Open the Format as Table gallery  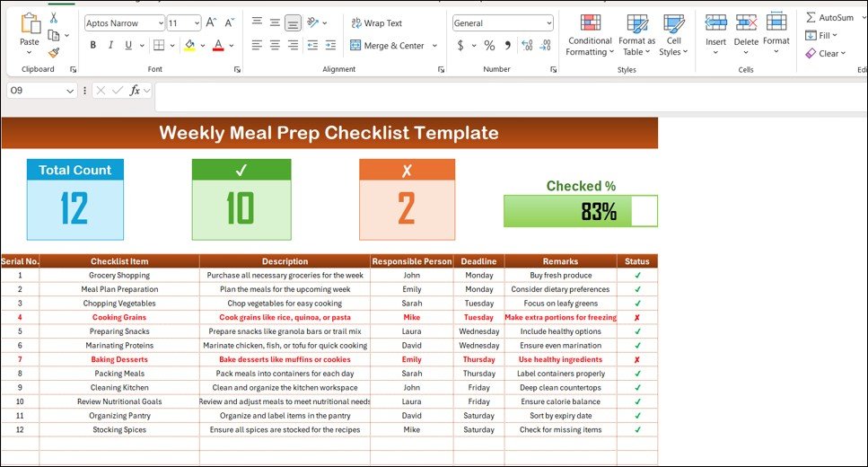coord(636,35)
